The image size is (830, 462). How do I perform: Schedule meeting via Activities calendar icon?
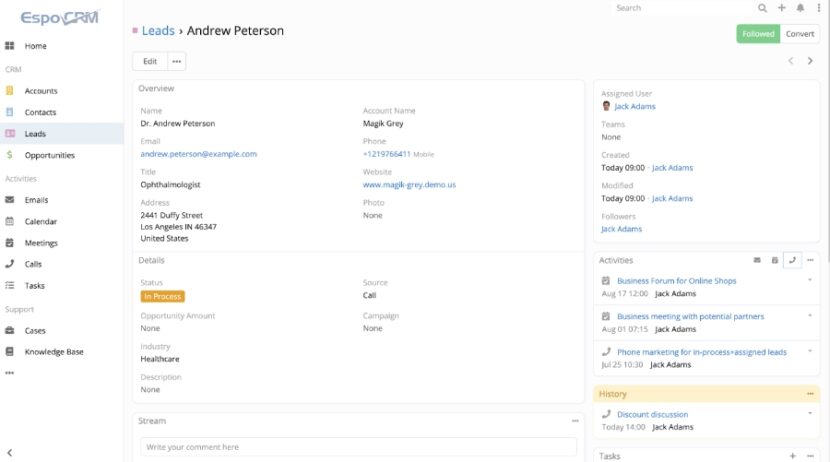(x=774, y=260)
